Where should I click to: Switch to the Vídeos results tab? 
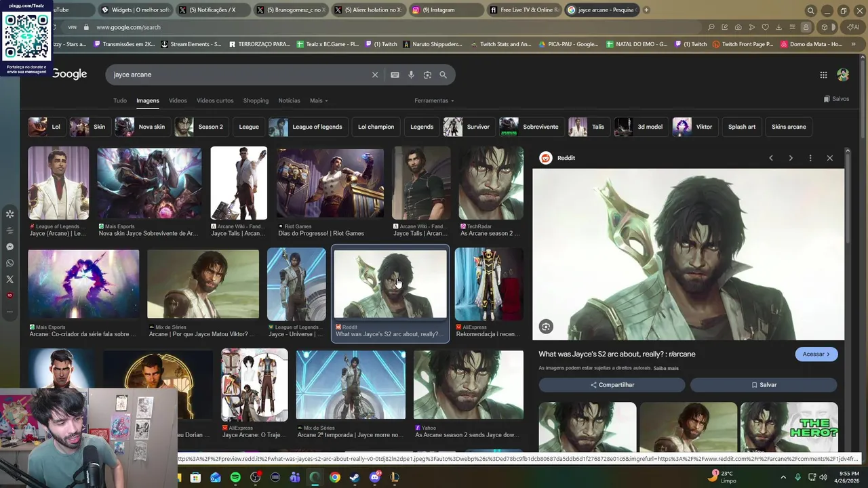tap(178, 100)
